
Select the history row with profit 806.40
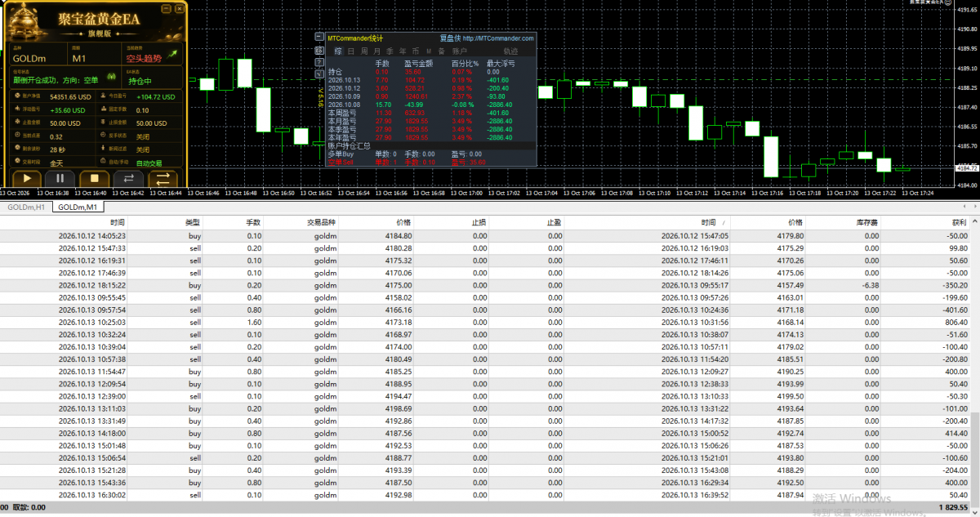click(485, 323)
